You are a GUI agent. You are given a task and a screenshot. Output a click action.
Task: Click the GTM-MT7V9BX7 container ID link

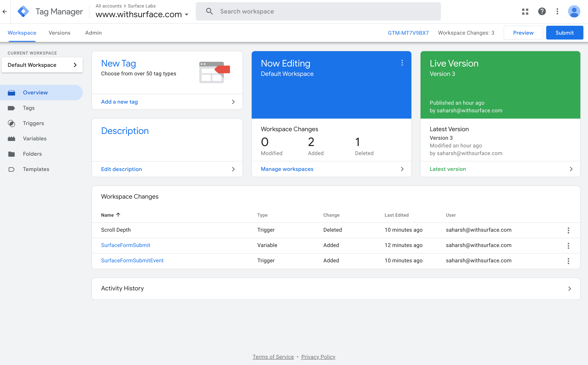[408, 33]
